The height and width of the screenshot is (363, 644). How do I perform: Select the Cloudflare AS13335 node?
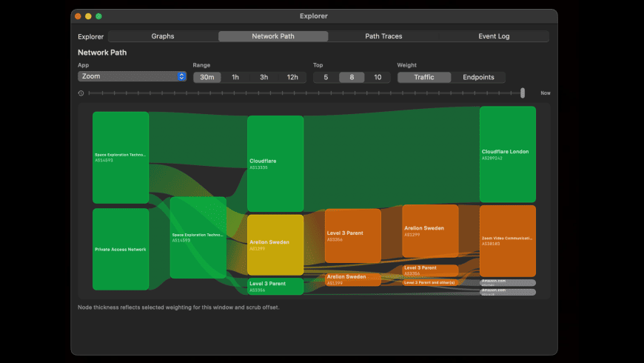tap(275, 164)
